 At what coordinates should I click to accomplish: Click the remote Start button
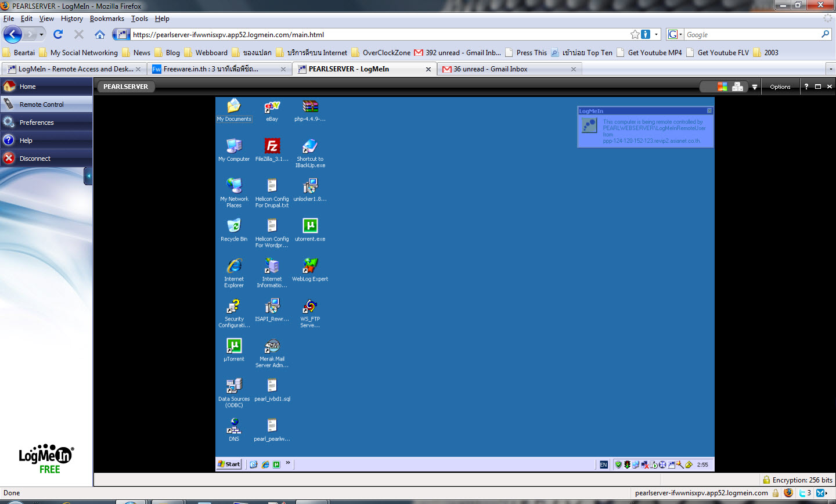click(229, 464)
